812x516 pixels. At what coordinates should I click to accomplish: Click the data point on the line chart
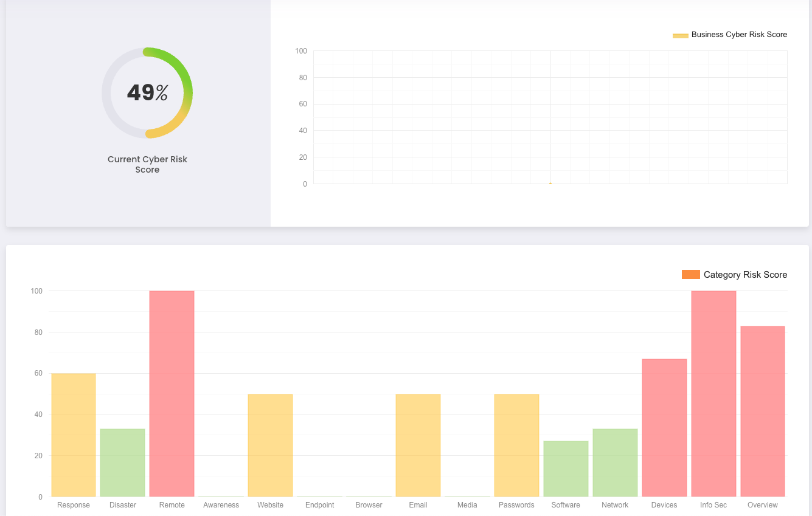(550, 183)
